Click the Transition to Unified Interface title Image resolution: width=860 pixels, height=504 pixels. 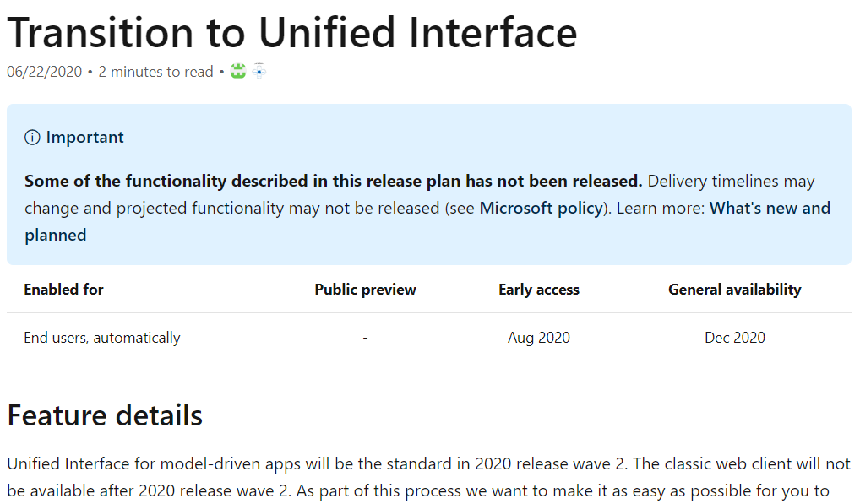[292, 33]
